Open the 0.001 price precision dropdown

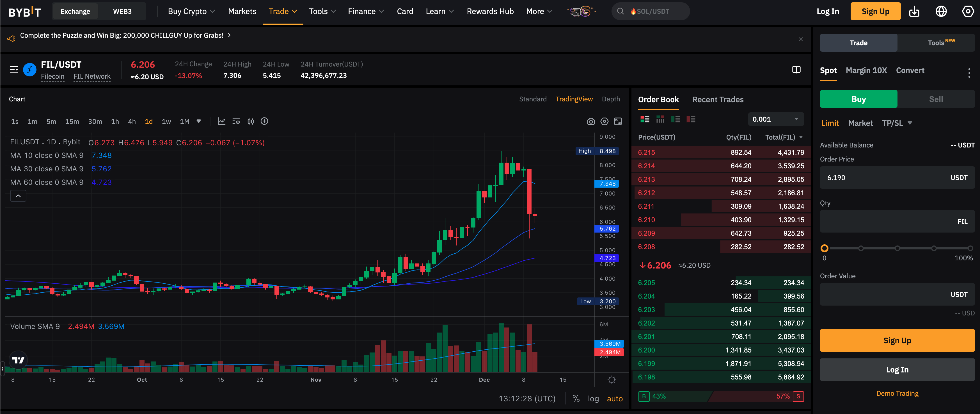[775, 119]
